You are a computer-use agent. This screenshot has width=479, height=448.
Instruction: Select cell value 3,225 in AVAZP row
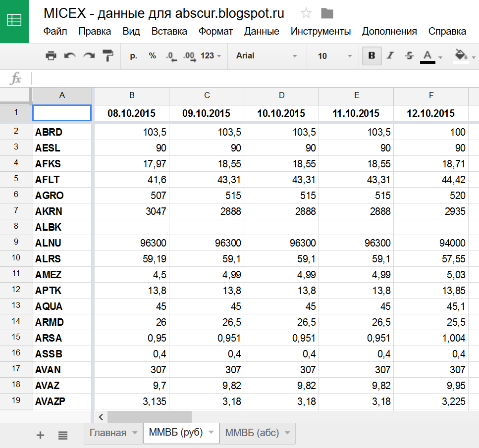point(431,401)
